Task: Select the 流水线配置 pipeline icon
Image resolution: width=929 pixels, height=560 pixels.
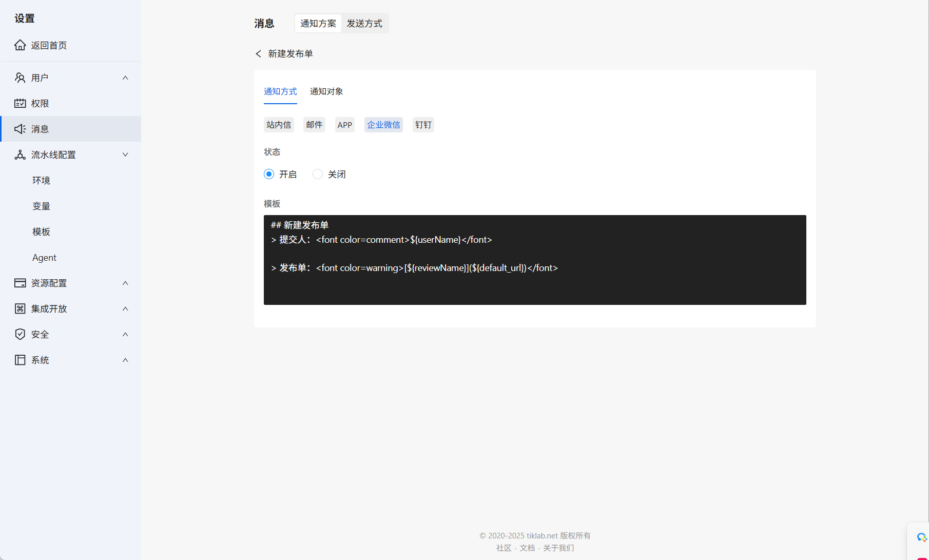Action: tap(20, 155)
